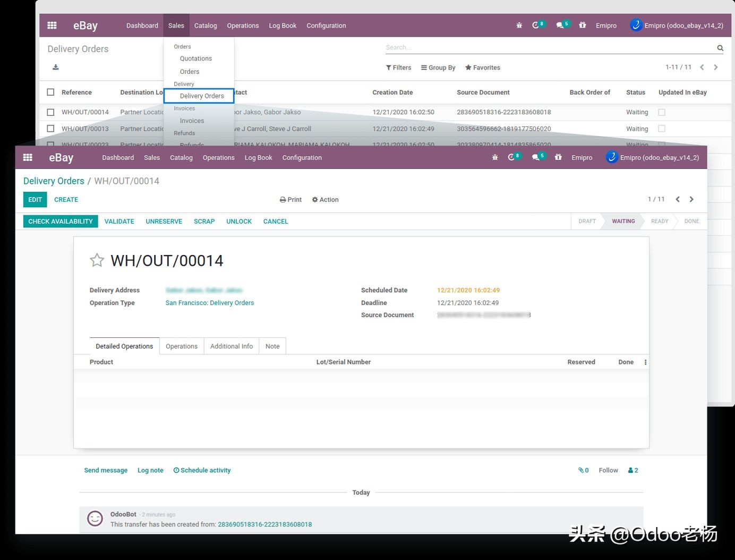The height and width of the screenshot is (560, 735).
Task: Click the Search input field
Action: 550,48
